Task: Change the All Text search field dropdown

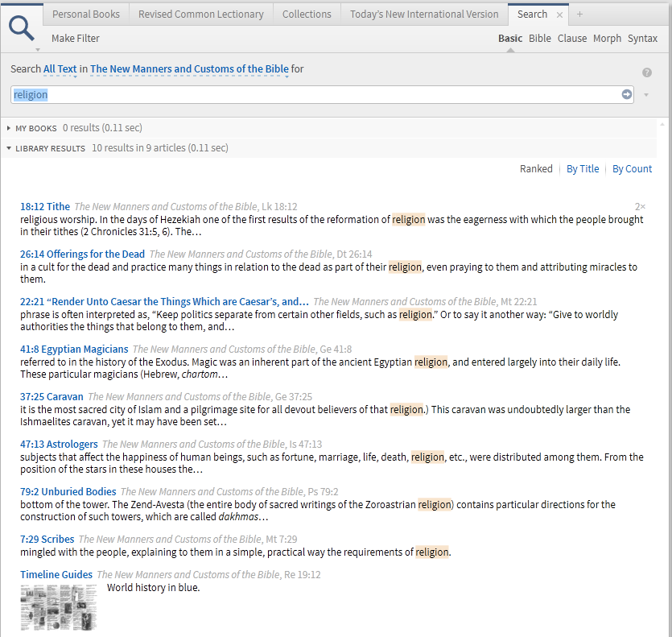Action: [60, 69]
